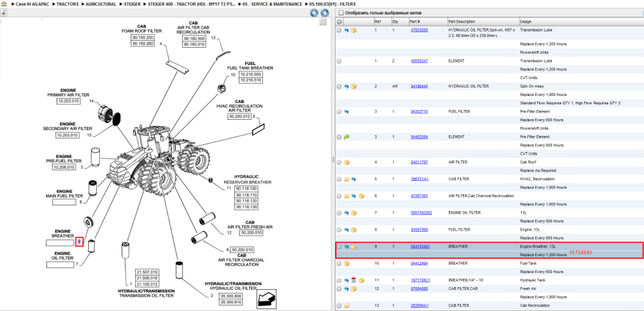Image resolution: width=644 pixels, height=311 pixels.
Task: Click package icon for selected BREATHER 504153481
Action: pos(354,247)
